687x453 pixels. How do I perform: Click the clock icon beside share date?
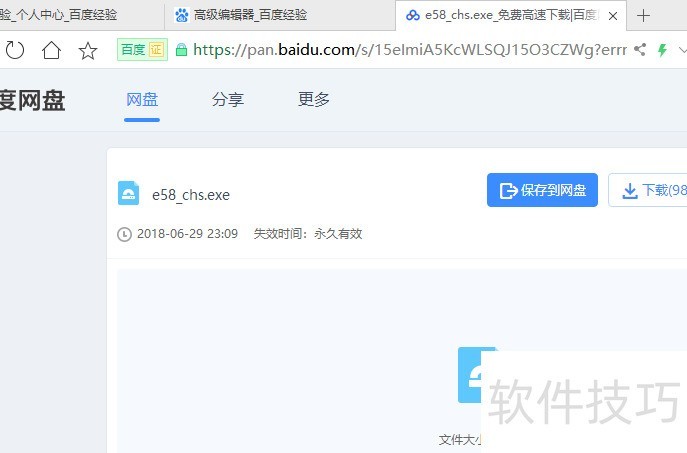(x=124, y=234)
